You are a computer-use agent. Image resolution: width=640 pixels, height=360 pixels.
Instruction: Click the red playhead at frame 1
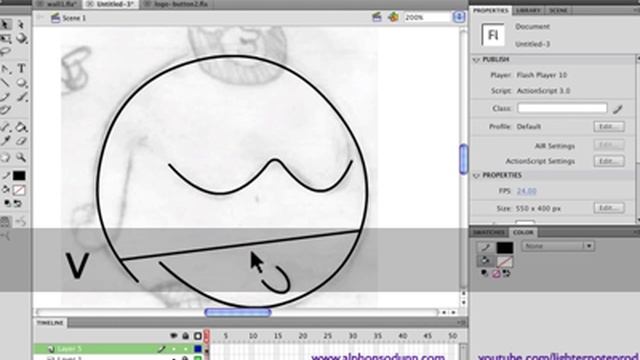click(207, 336)
